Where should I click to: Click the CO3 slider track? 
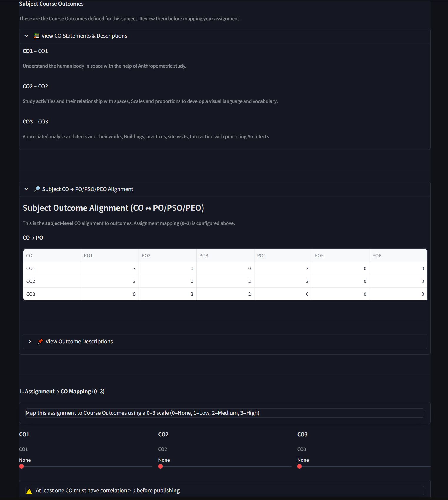coord(364,466)
